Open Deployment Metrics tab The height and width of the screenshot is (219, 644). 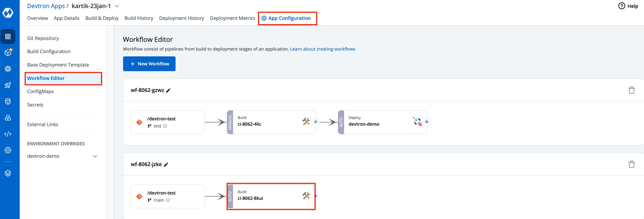(x=233, y=18)
